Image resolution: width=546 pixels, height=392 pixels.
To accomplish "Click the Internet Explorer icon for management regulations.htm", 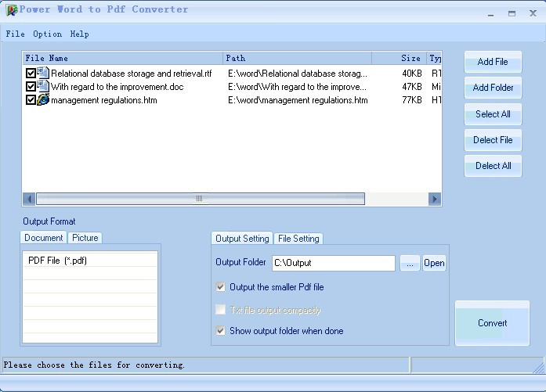I will (43, 100).
